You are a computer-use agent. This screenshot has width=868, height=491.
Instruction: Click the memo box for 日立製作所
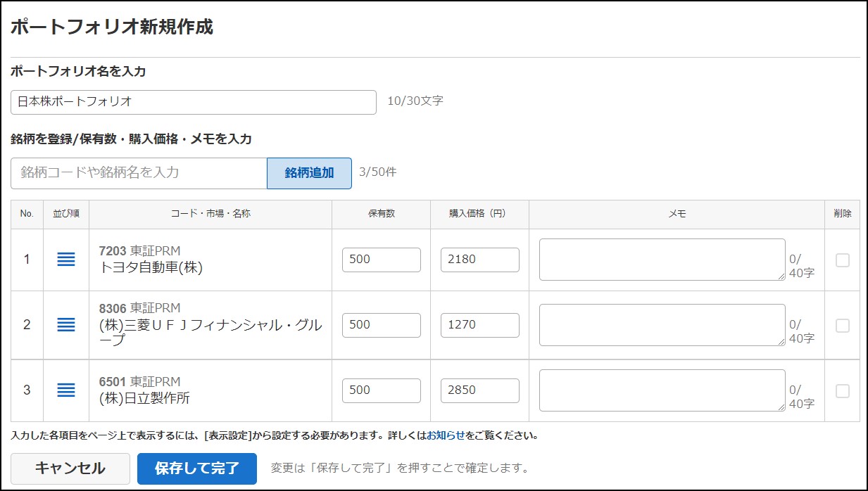[x=662, y=390]
